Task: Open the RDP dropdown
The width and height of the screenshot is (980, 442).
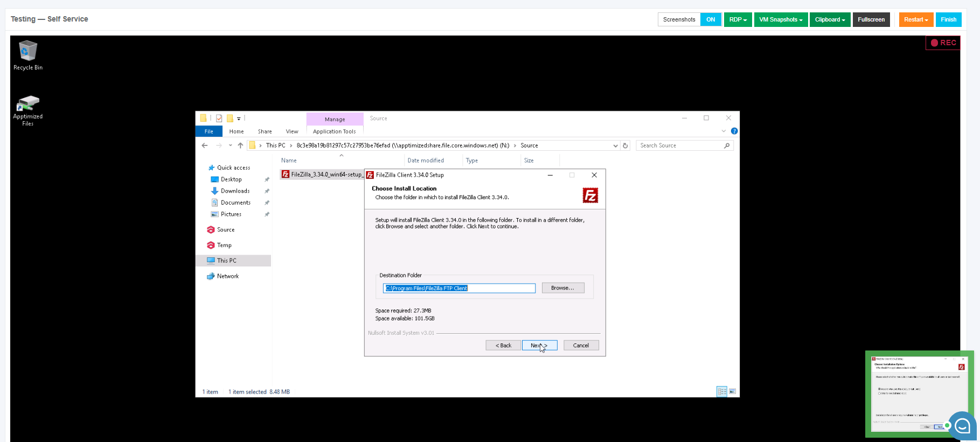Action: 738,19
